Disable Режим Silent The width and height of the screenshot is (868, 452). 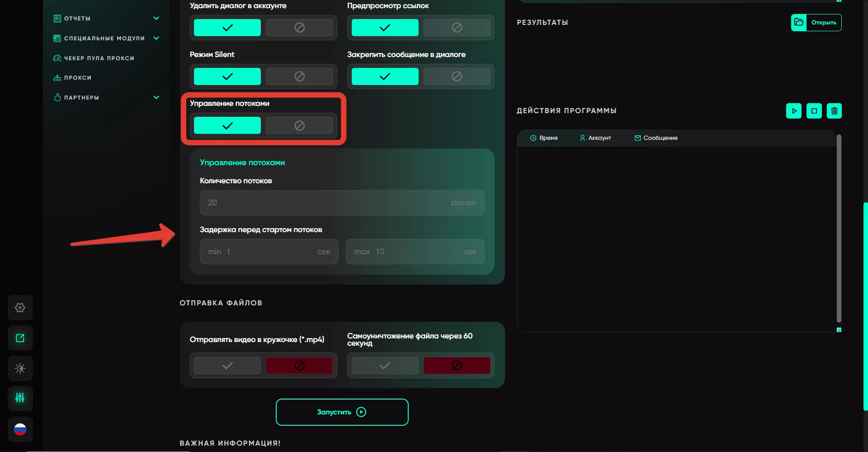pyautogui.click(x=299, y=76)
